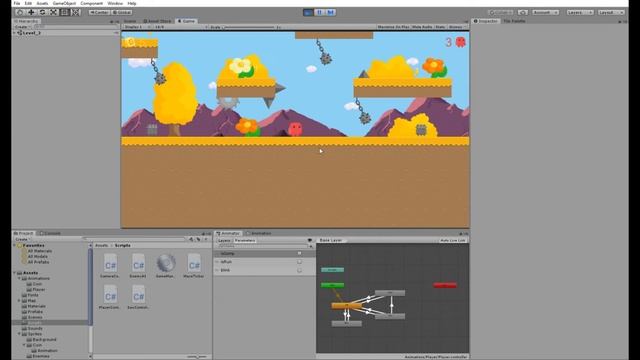Open the Account dropdown
640x360 pixels.
pyautogui.click(x=545, y=12)
